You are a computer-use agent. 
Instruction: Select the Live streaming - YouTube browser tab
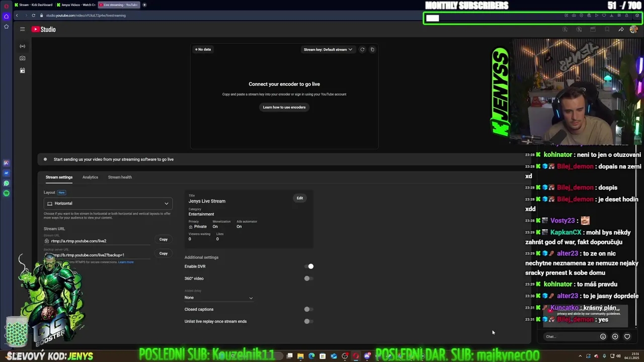coord(119,5)
